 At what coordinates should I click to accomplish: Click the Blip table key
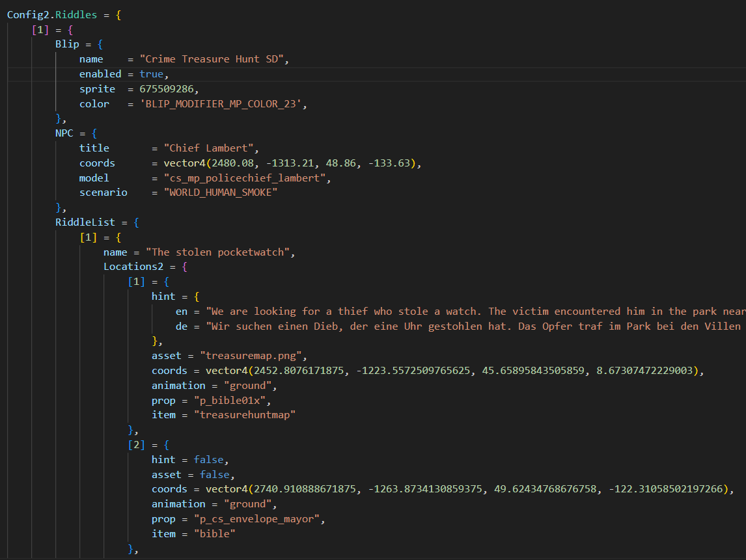(67, 44)
